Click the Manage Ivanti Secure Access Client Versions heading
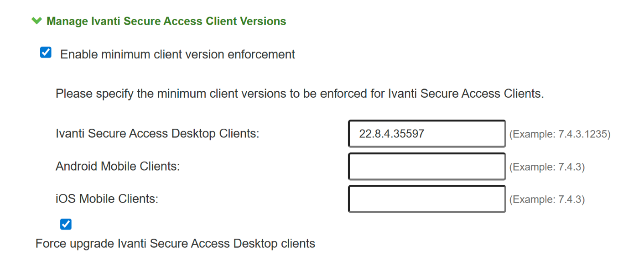644x272 pixels. (x=166, y=21)
